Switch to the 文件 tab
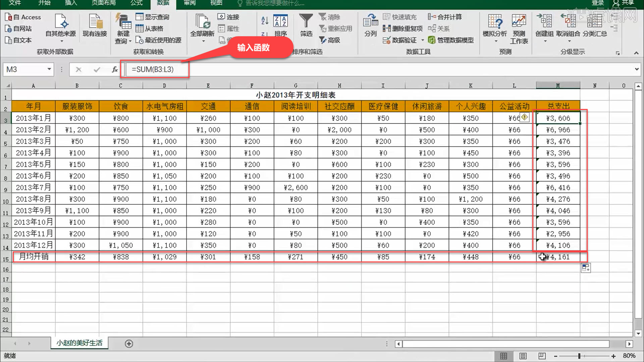The width and height of the screenshot is (644, 362). (15, 3)
